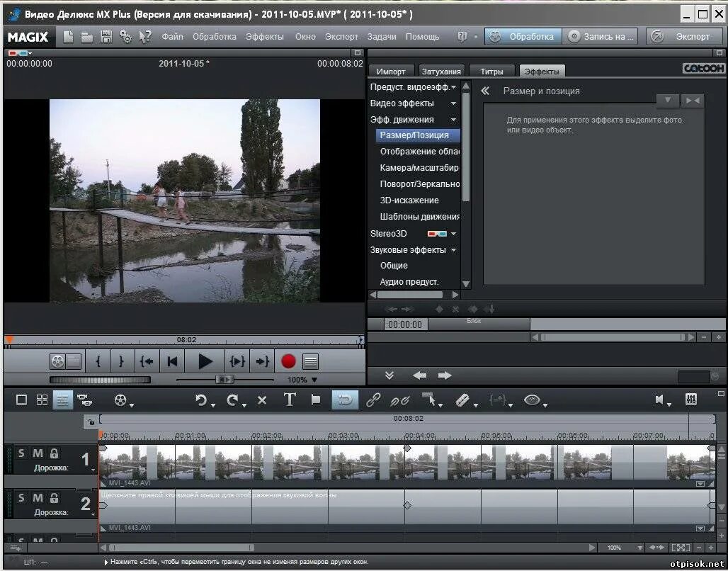This screenshot has width=728, height=571.
Task: Choose the razor cut tool
Action: [x=463, y=400]
